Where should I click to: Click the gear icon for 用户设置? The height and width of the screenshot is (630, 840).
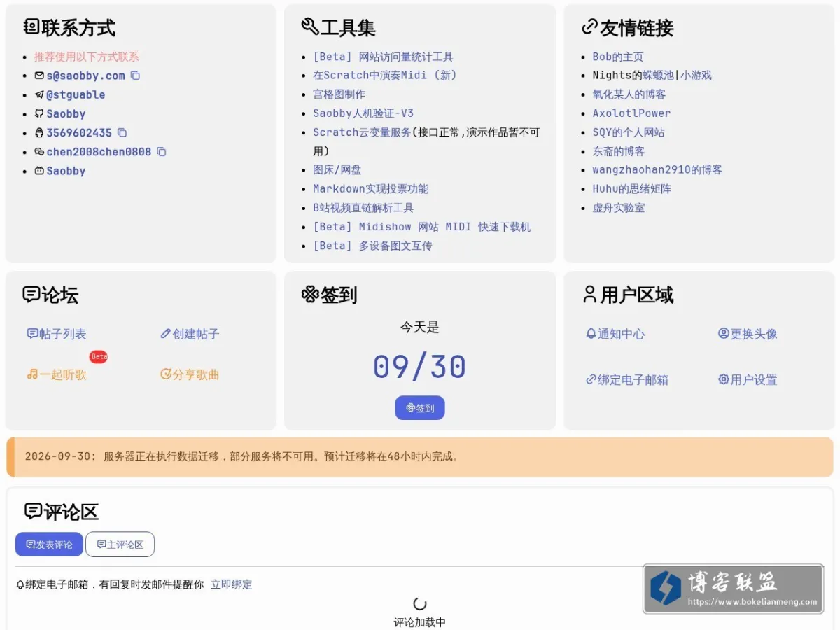[724, 380]
